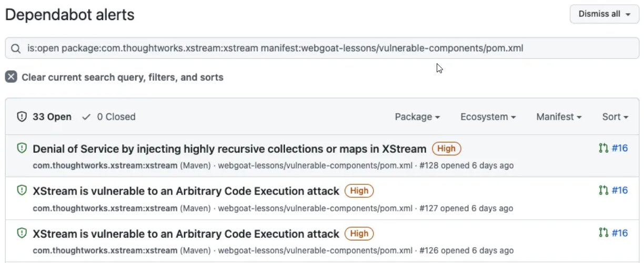Open #16 pull request link on alert #126
This screenshot has height=263, width=644.
(x=619, y=233)
